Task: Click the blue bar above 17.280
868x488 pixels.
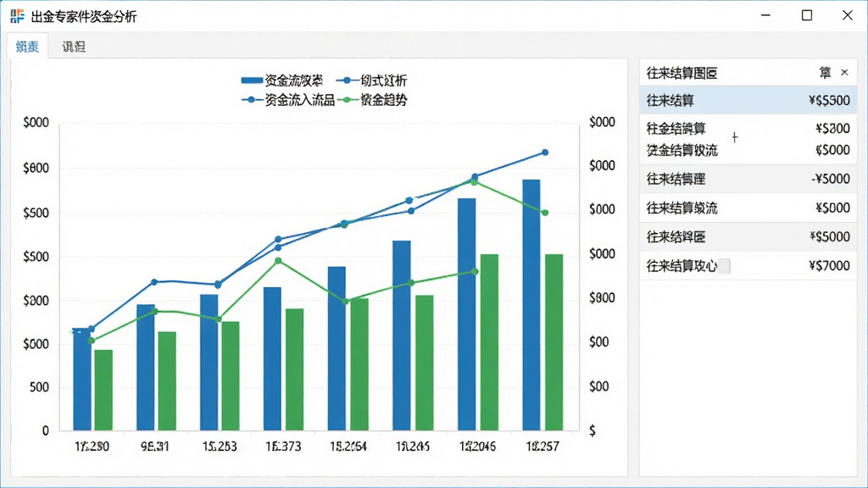Action: [82, 379]
